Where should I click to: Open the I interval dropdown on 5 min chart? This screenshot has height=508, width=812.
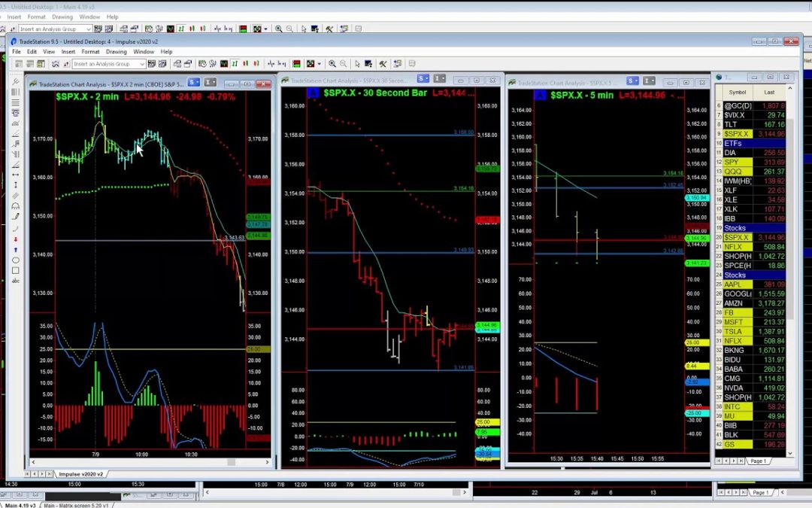(649, 81)
